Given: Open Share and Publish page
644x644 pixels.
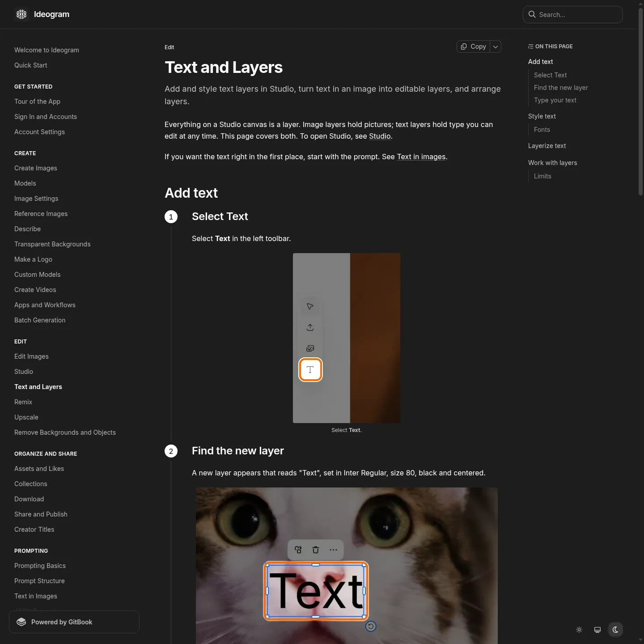Looking at the screenshot, I should pyautogui.click(x=41, y=514).
